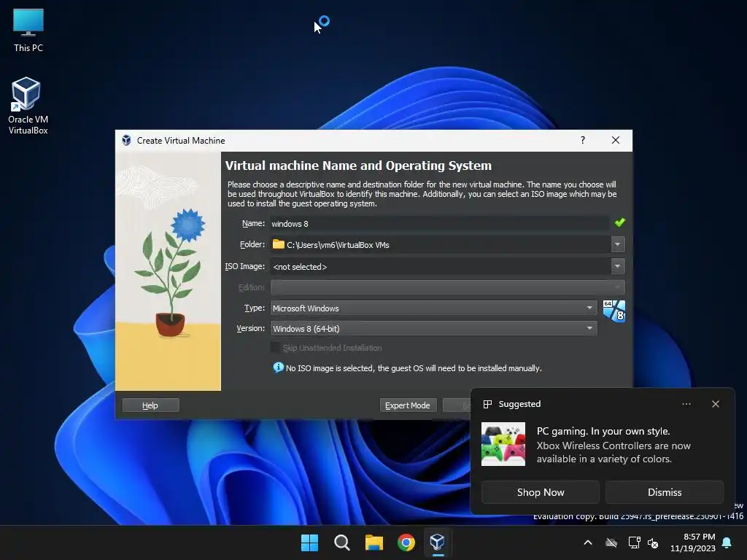Viewport: 747px width, 560px height.
Task: Toggle Skip Unattended Installation checkbox
Action: click(275, 348)
